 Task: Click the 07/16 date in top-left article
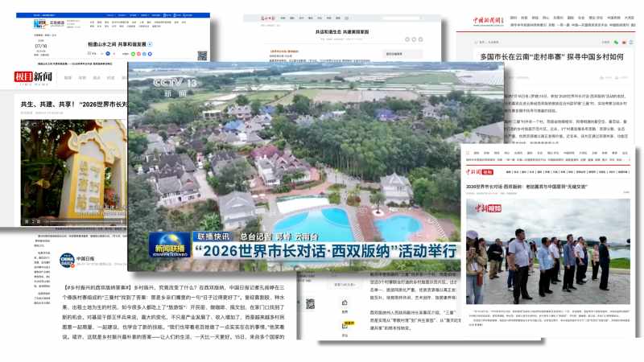pos(41,46)
